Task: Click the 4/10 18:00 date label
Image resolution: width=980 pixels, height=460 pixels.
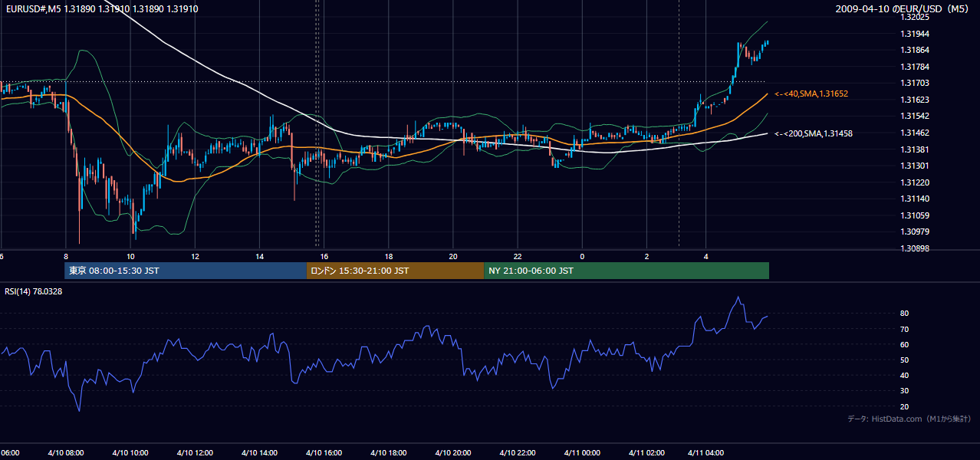Action: (389, 453)
